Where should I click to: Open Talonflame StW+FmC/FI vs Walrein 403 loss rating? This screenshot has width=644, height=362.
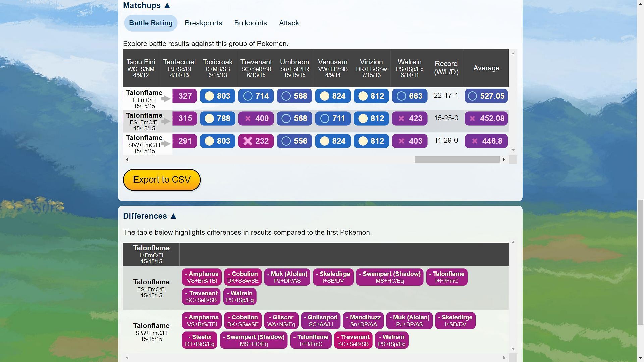point(410,141)
